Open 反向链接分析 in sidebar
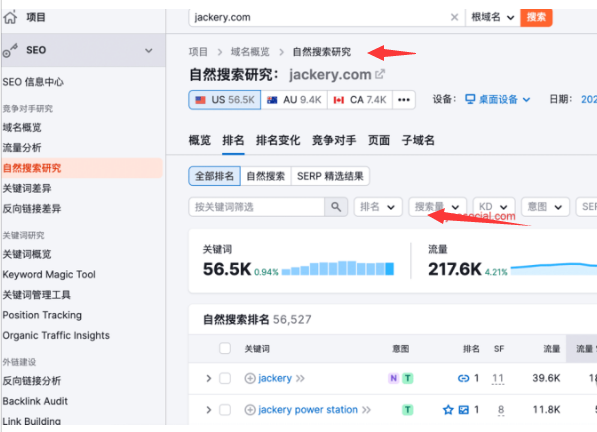The width and height of the screenshot is (597, 432). (x=32, y=381)
